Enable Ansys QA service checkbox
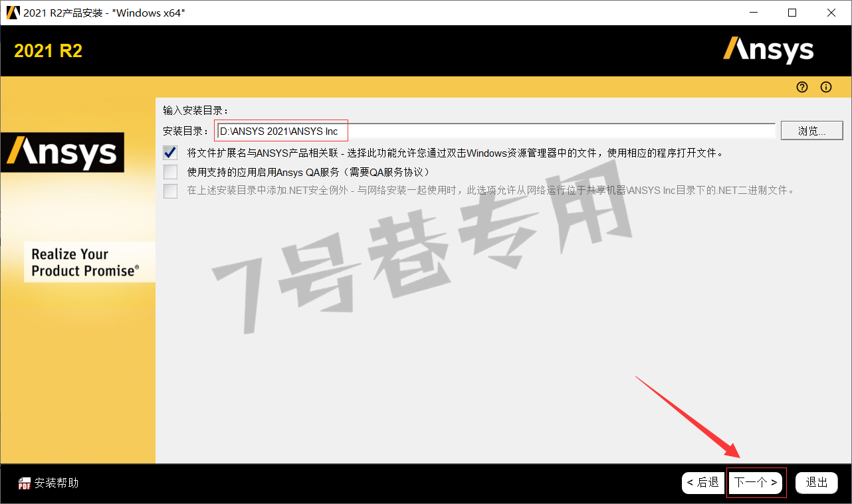Image resolution: width=852 pixels, height=504 pixels. pos(171,172)
